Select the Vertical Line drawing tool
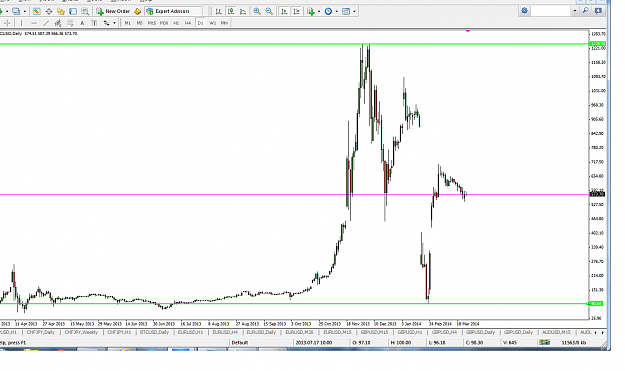This screenshot has width=625, height=371. pos(22,23)
